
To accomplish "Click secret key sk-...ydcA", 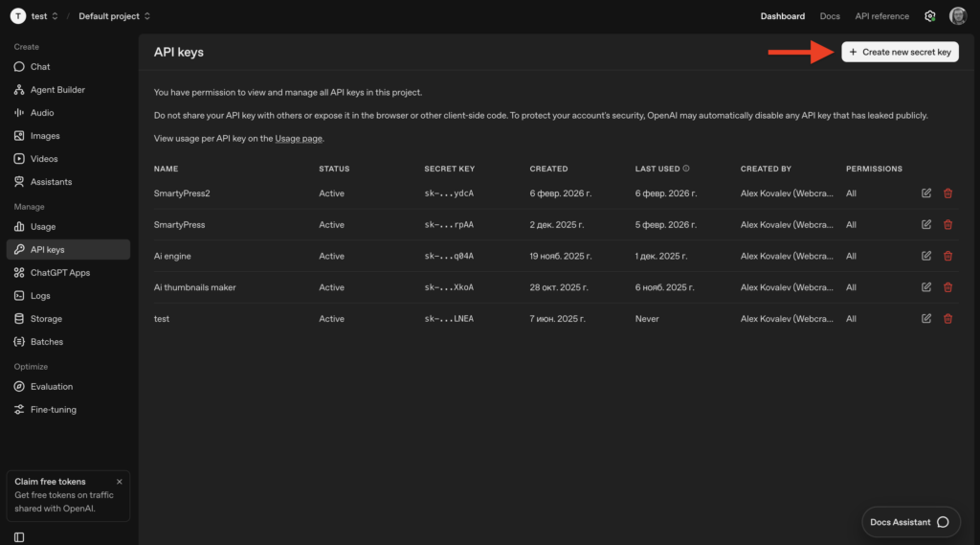I will coord(449,193).
